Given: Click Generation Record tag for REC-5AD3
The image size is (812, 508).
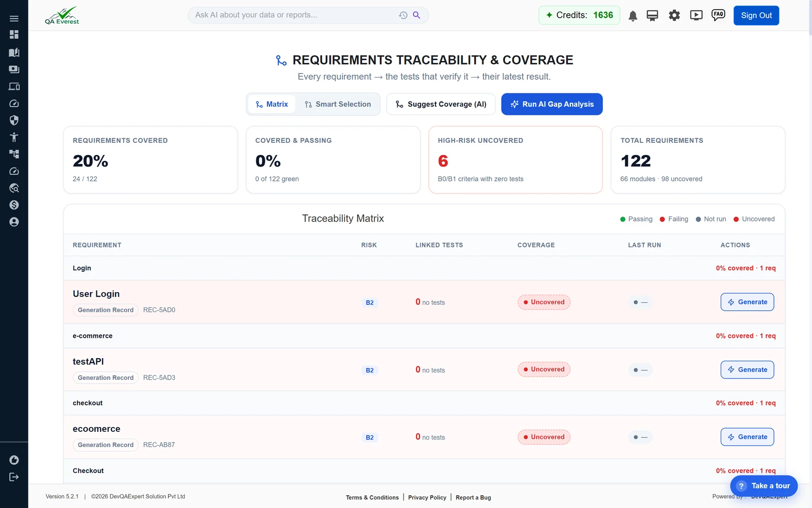Looking at the screenshot, I should [x=106, y=377].
